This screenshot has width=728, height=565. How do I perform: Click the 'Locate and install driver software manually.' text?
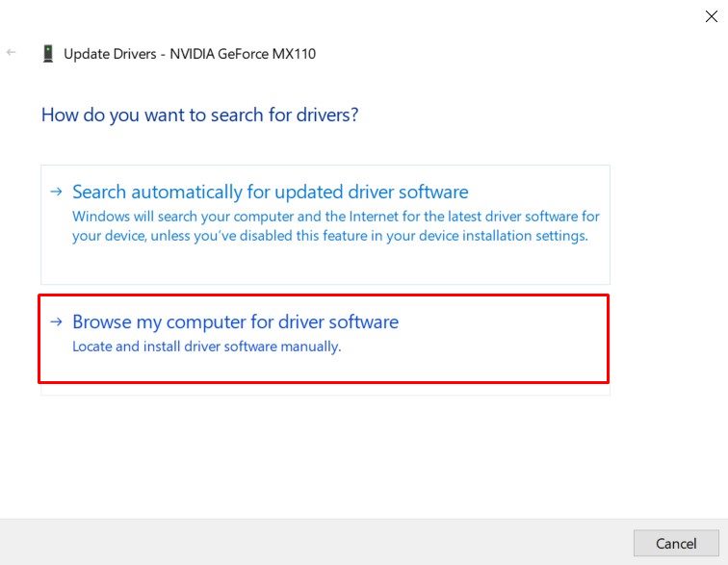pyautogui.click(x=207, y=347)
